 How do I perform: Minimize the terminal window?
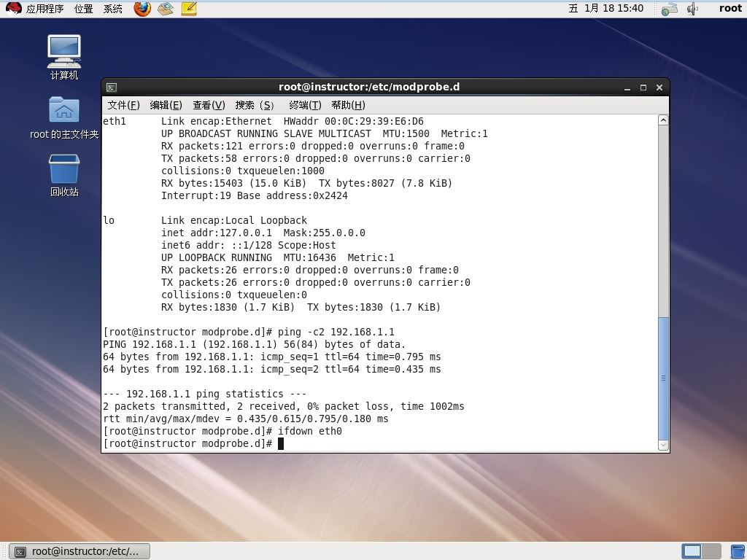[627, 87]
